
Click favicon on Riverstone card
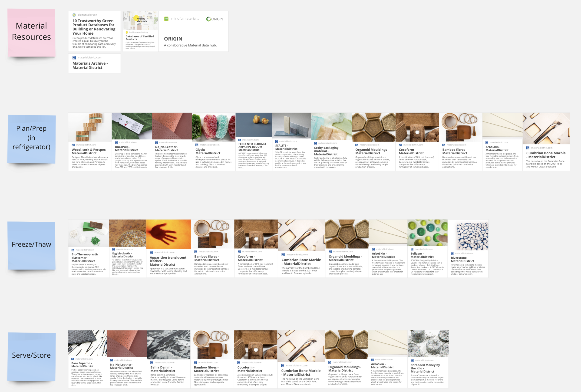452,254
